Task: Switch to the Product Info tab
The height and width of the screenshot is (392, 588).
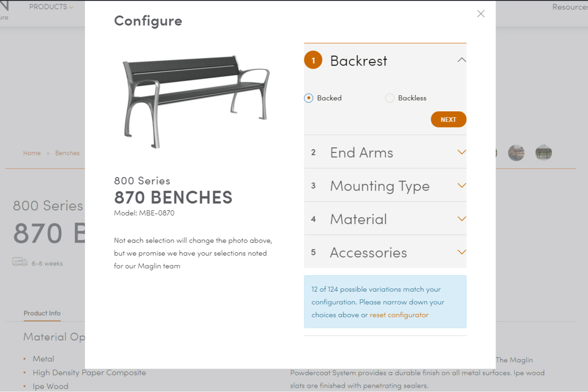Action: coord(42,313)
